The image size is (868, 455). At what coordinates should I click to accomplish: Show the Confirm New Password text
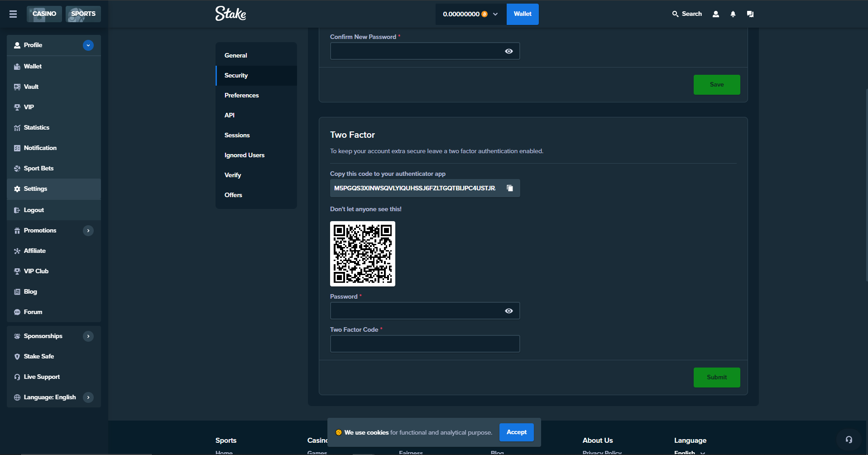[x=508, y=51]
